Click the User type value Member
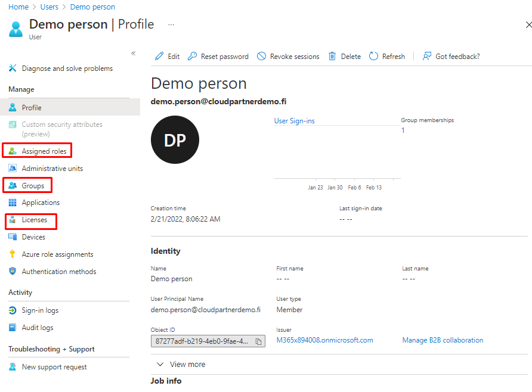Screen dimensions: 532x392 click(289, 310)
